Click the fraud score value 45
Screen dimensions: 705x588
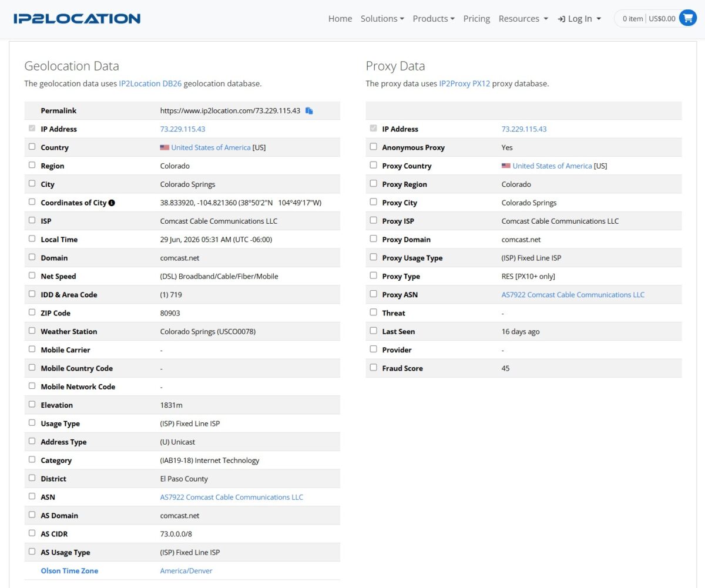(506, 368)
